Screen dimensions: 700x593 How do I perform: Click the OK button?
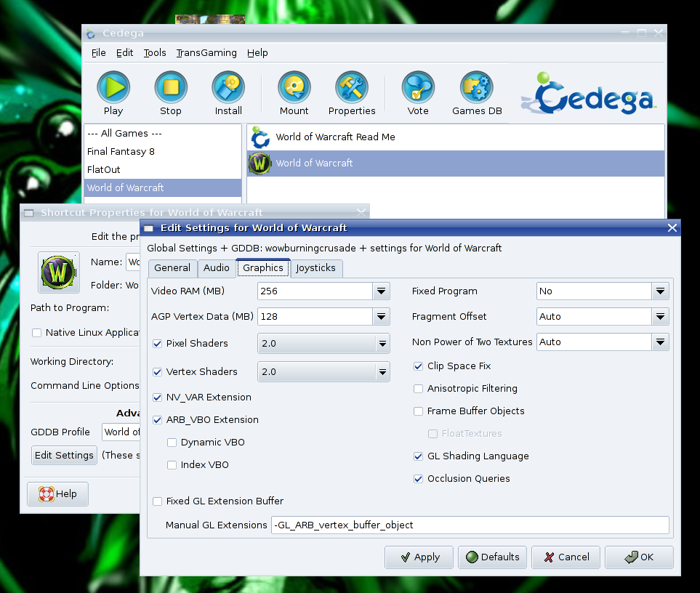pos(639,557)
